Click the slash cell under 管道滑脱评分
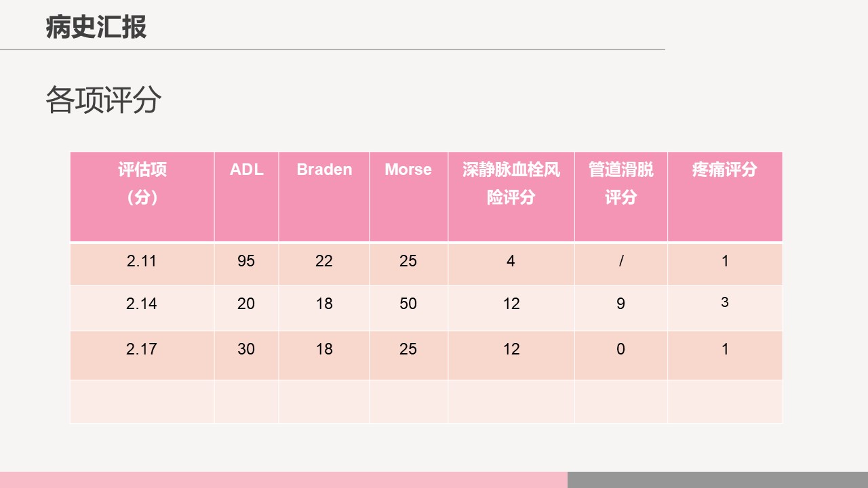 pyautogui.click(x=620, y=261)
